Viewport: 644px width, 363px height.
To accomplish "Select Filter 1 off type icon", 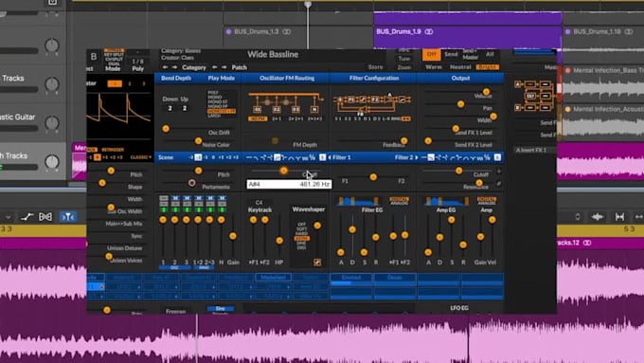I will [249, 157].
